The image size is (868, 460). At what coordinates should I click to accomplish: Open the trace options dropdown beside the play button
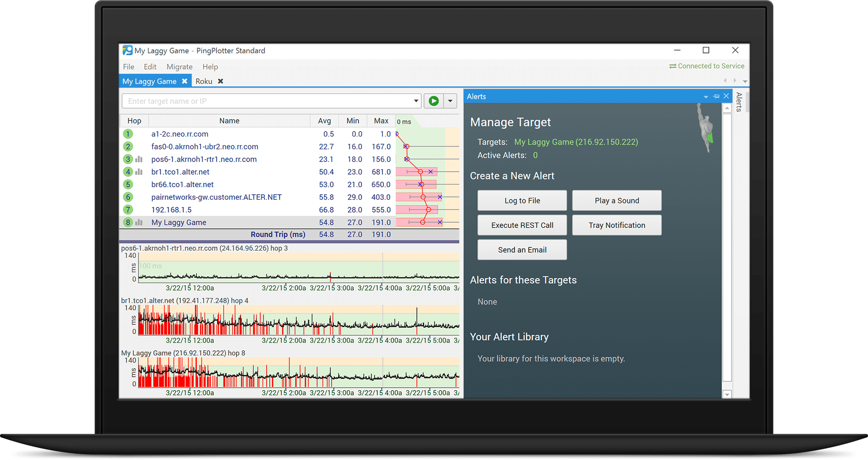point(450,101)
